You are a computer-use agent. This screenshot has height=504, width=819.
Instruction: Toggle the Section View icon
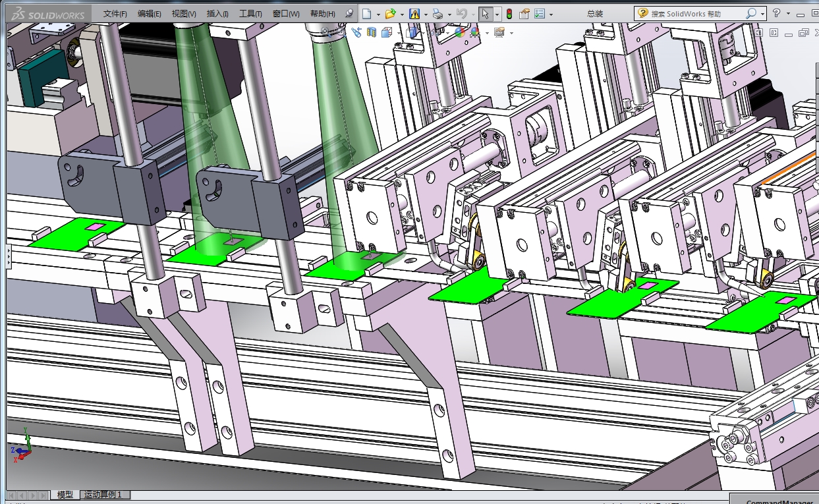coord(372,32)
